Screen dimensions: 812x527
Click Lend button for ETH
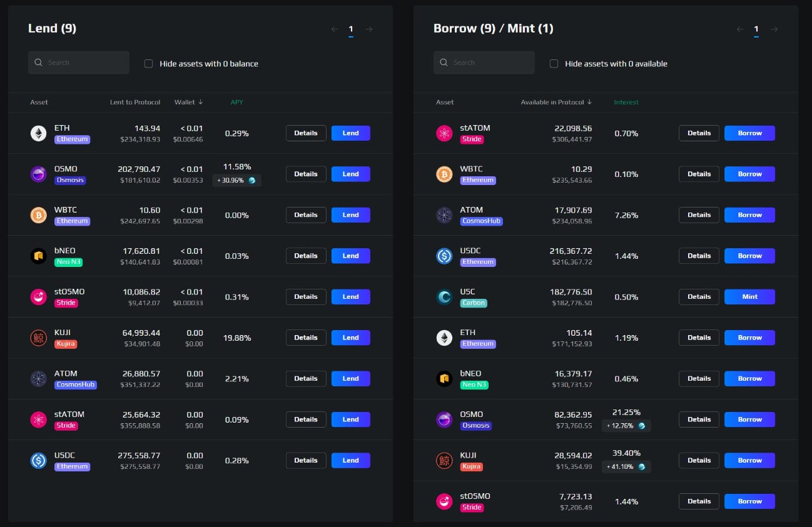350,133
